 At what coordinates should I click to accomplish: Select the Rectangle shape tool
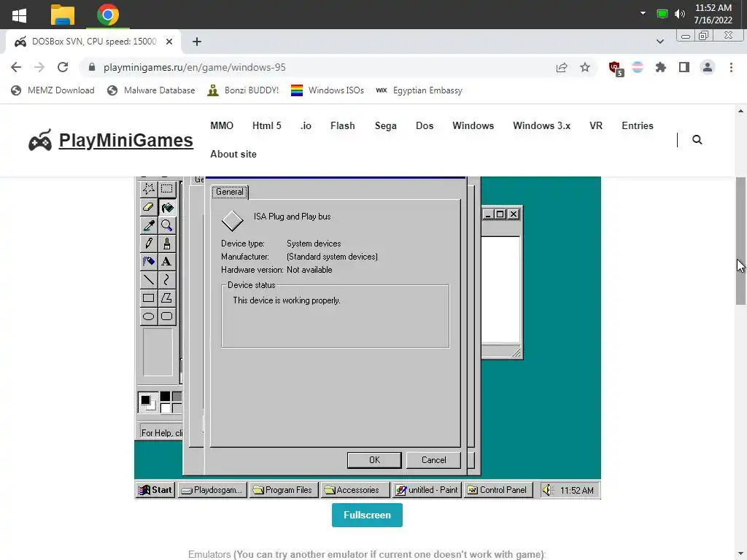point(149,298)
